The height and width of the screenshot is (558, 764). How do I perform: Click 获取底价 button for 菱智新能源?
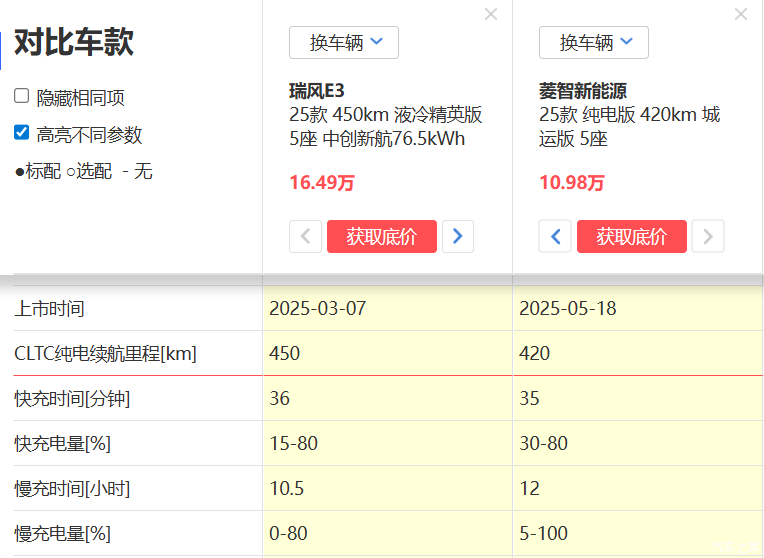(631, 237)
